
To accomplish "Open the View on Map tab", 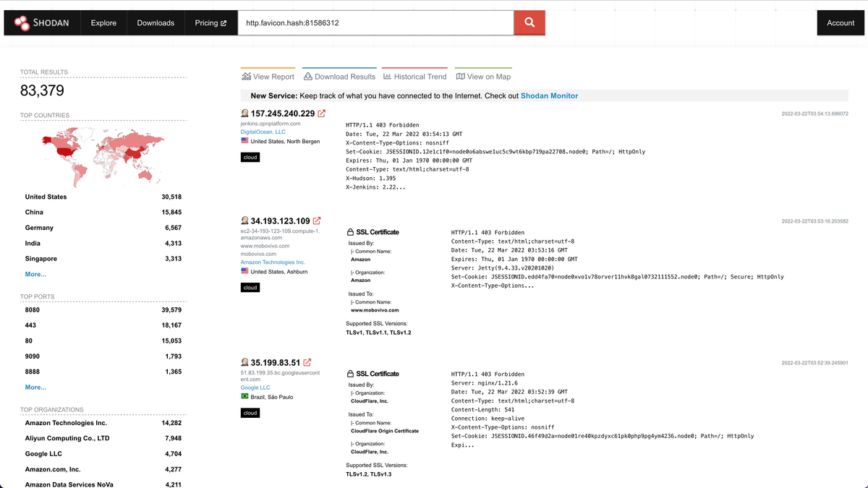I will 482,77.
